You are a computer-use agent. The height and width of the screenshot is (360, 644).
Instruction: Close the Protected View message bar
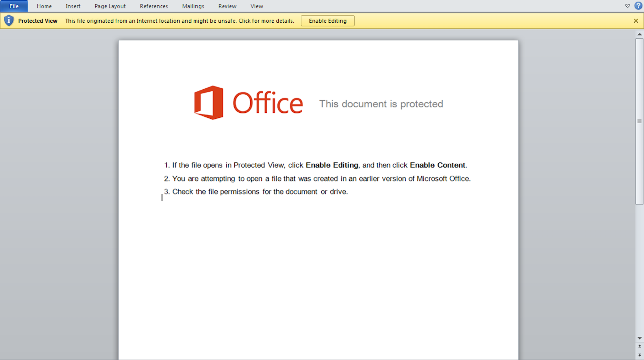point(636,21)
